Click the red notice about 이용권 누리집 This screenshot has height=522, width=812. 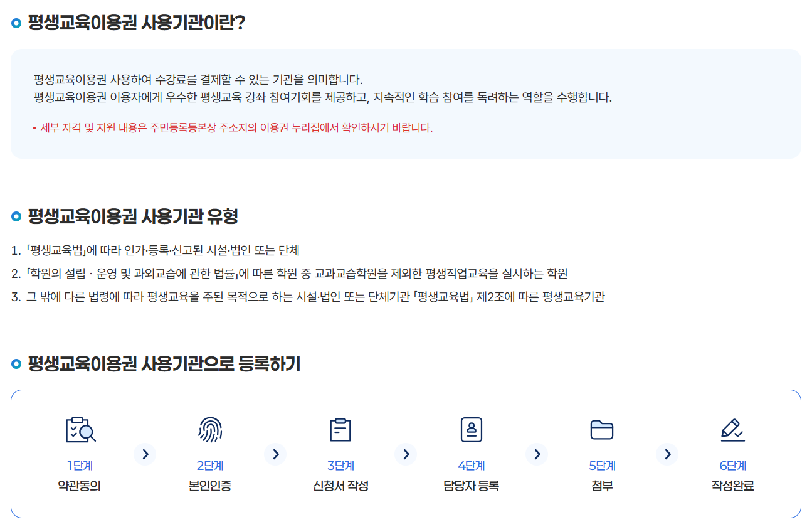point(236,128)
